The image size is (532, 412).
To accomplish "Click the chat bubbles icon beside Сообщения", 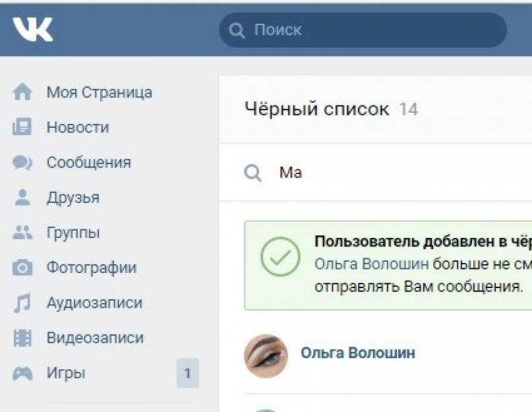I will pos(22,162).
